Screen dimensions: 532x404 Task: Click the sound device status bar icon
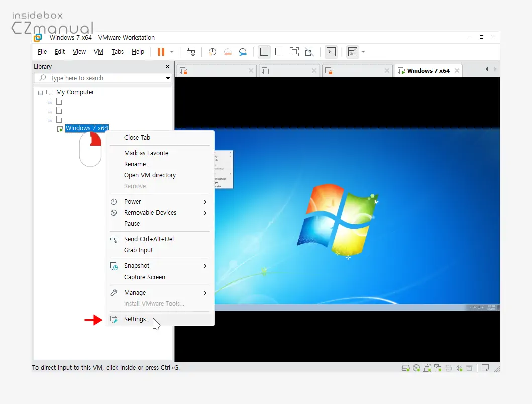458,368
